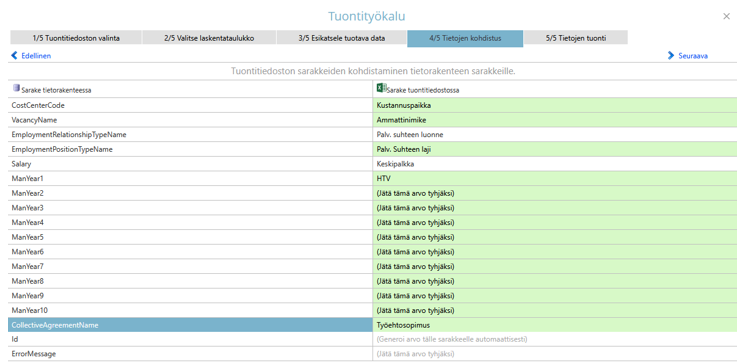The height and width of the screenshot is (362, 739).
Task: Open the Kustannuspaikka mapping dropdown
Action: (x=554, y=106)
